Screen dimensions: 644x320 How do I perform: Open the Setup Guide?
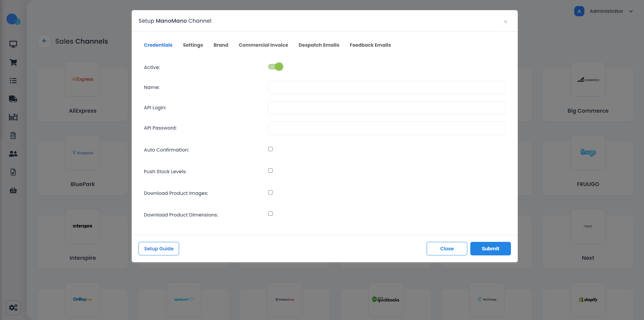click(x=159, y=249)
